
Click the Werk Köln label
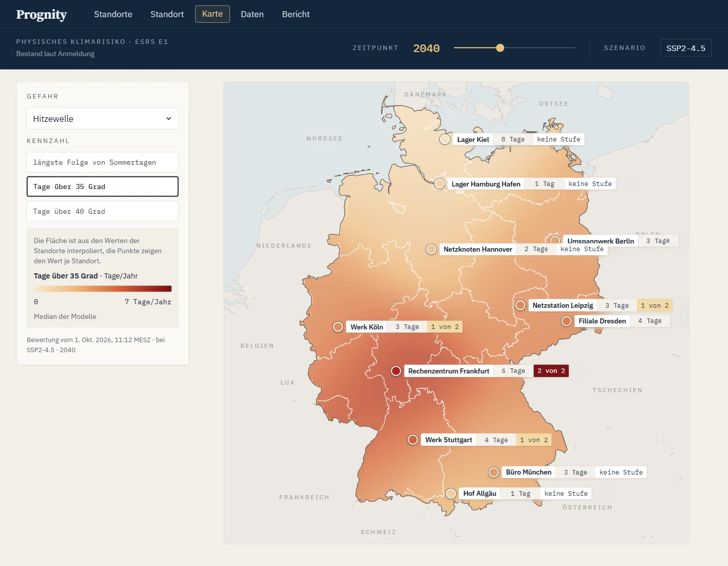(367, 327)
